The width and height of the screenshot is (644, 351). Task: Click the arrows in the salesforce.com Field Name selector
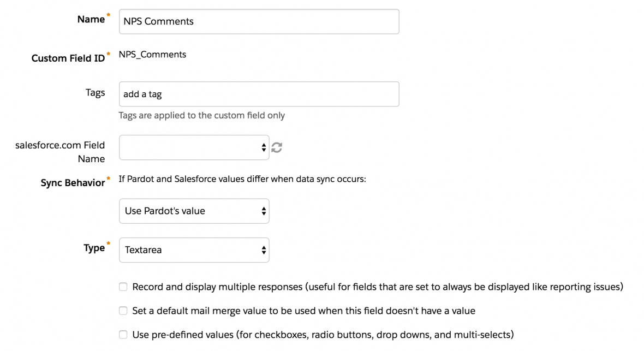[x=264, y=147]
